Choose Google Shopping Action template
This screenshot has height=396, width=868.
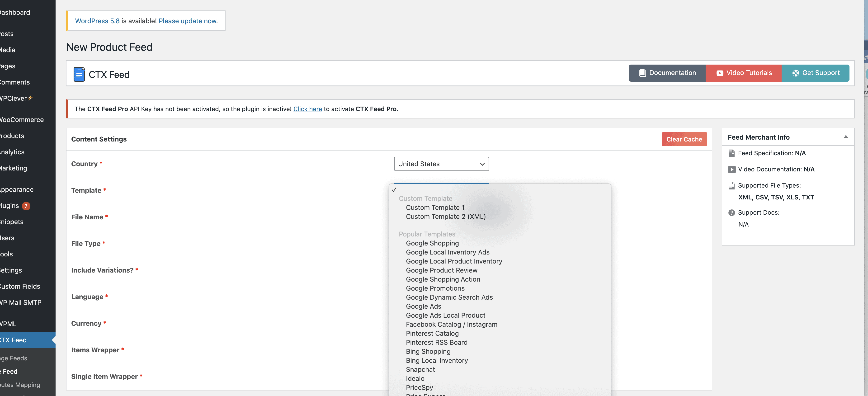pos(443,279)
